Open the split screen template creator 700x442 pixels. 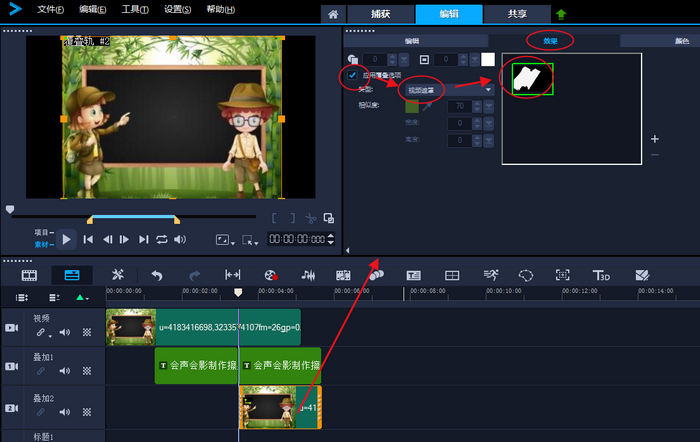tap(452, 275)
